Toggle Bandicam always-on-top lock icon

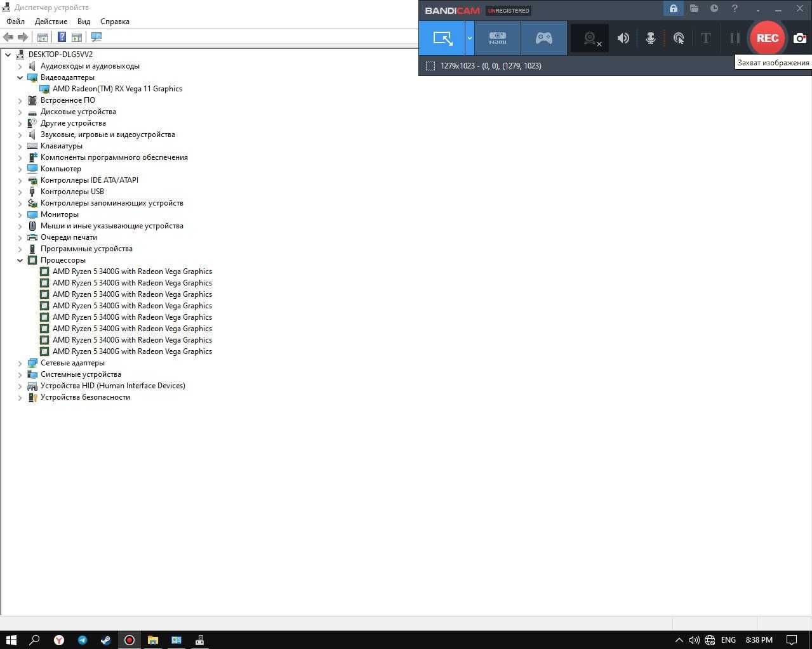click(x=673, y=9)
